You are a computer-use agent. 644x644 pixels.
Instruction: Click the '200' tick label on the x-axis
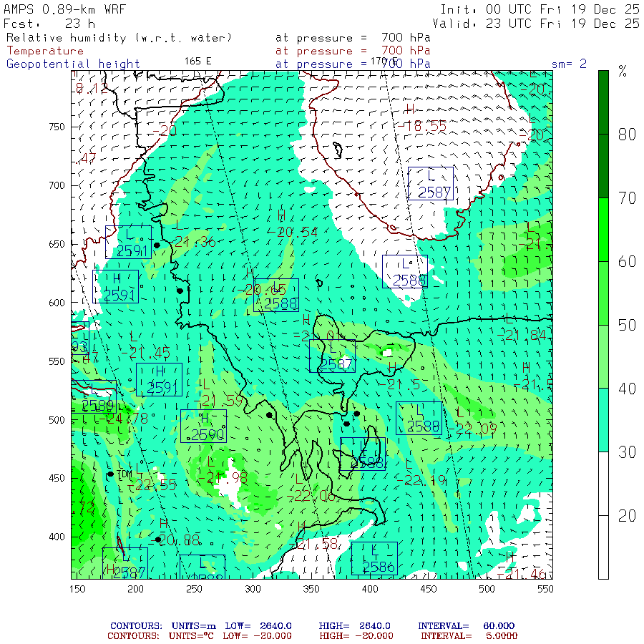pos(135,589)
